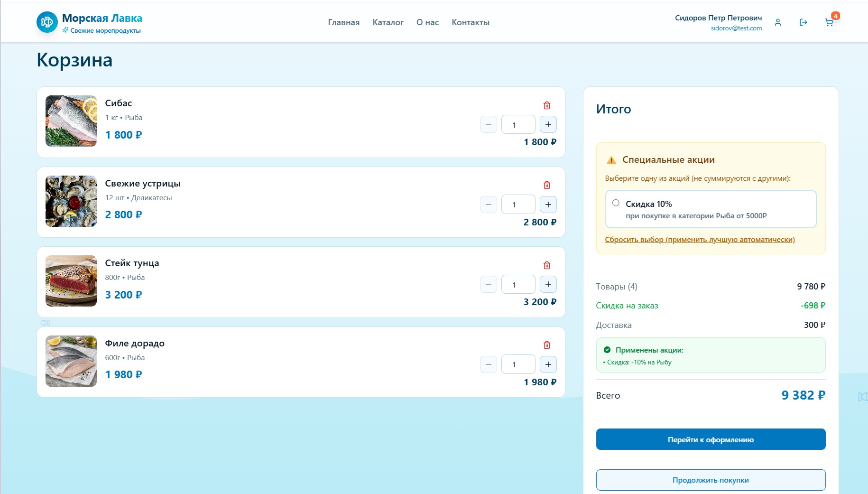Remove Свежие устрицы with trash icon

pyautogui.click(x=547, y=185)
